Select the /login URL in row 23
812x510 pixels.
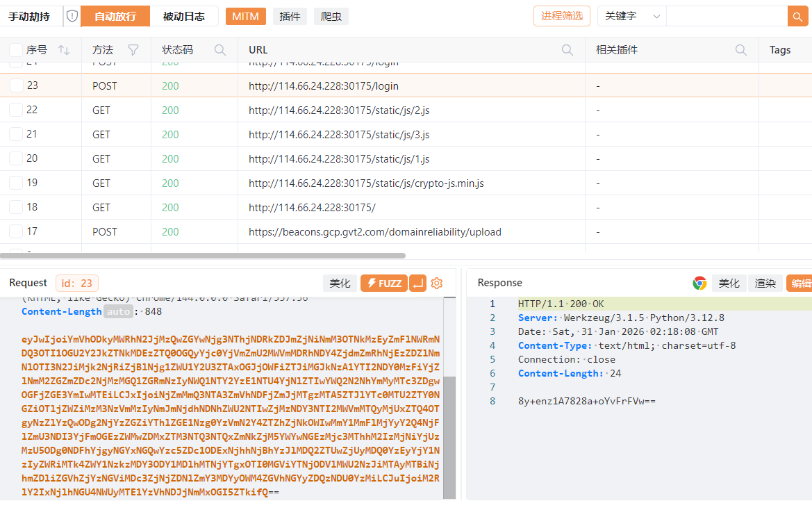[324, 86]
